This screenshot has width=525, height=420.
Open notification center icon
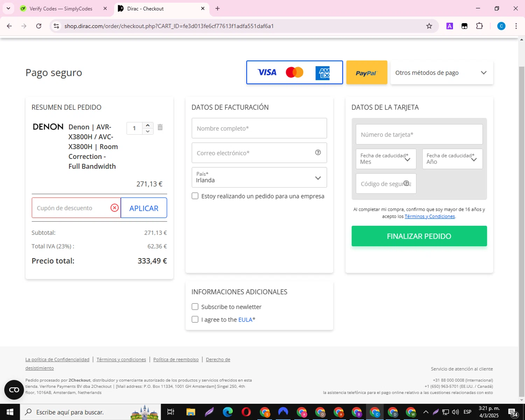tap(513, 412)
